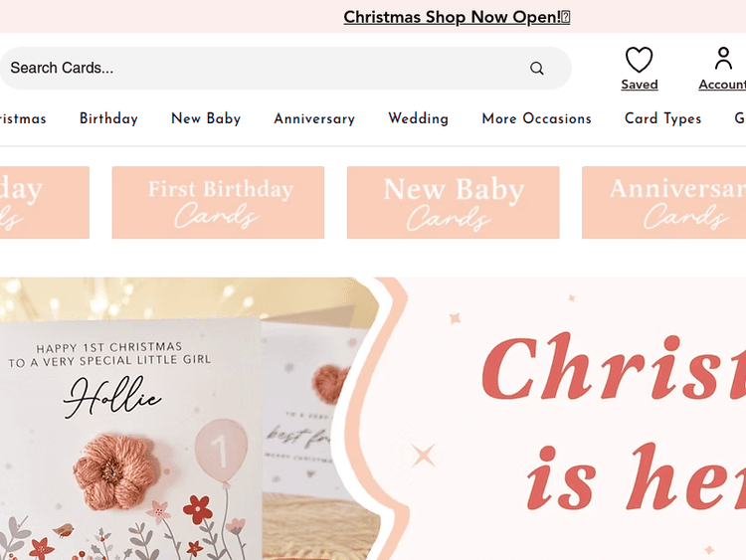This screenshot has width=746, height=560.
Task: Focus the Search Cards input field
Action: pyautogui.click(x=267, y=68)
